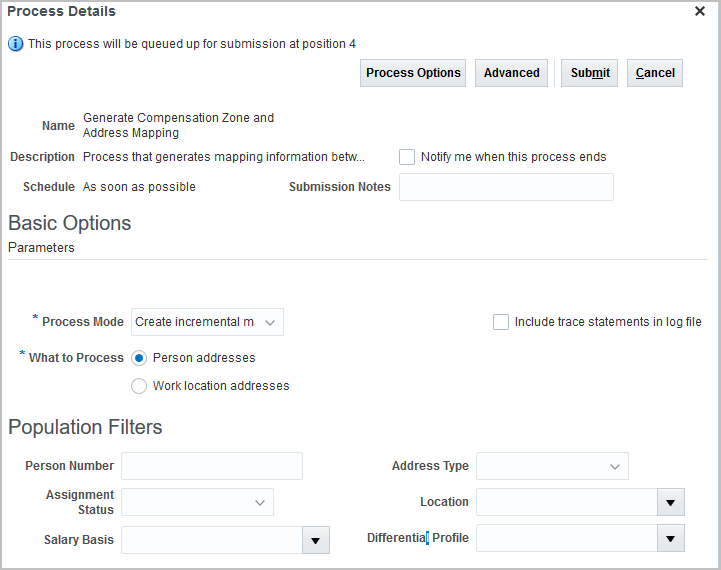Select the Work location addresses option
Screen dimensions: 721x570
pos(140,386)
